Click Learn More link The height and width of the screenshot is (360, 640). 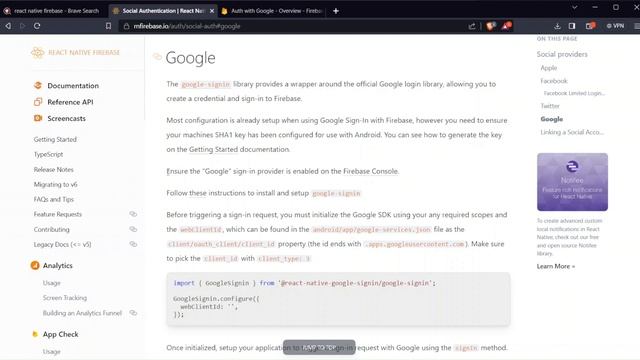click(556, 266)
